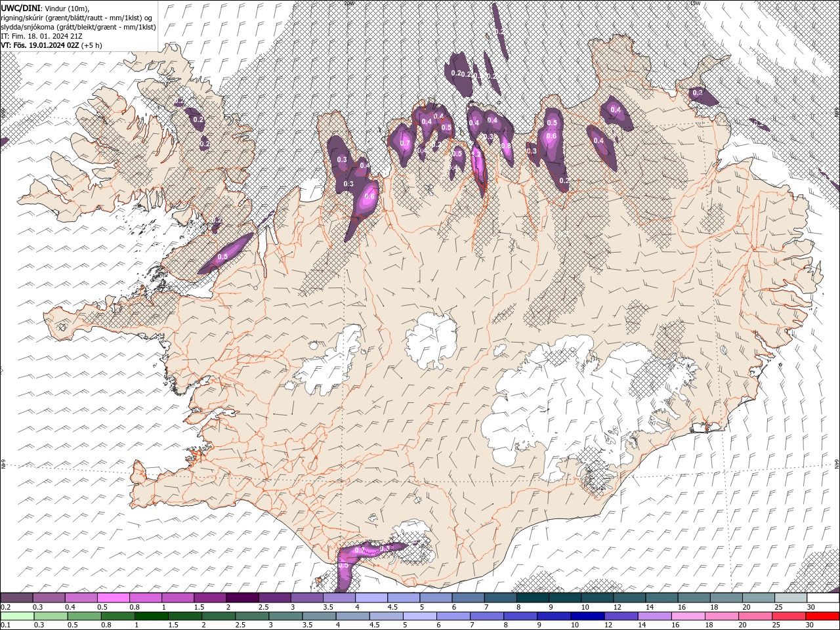Click the lower legend swatch labeled 2.5
840x630 pixels.
(x=252, y=616)
